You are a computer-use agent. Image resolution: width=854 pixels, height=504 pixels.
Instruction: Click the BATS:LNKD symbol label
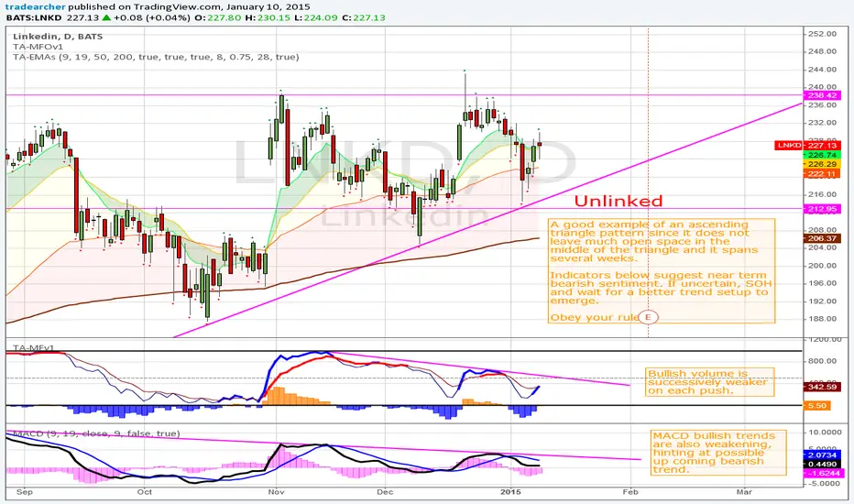[x=34, y=17]
